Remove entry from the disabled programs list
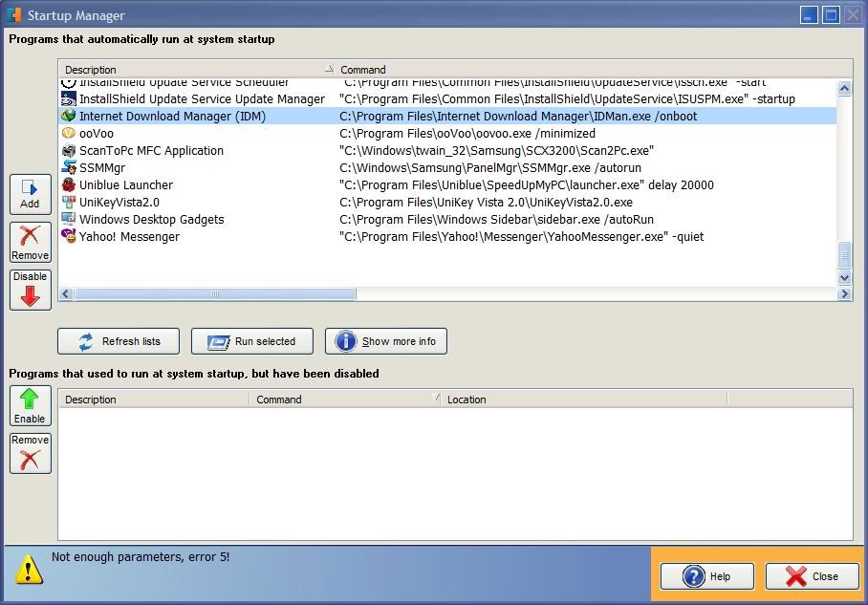The height and width of the screenshot is (605, 868). (30, 453)
